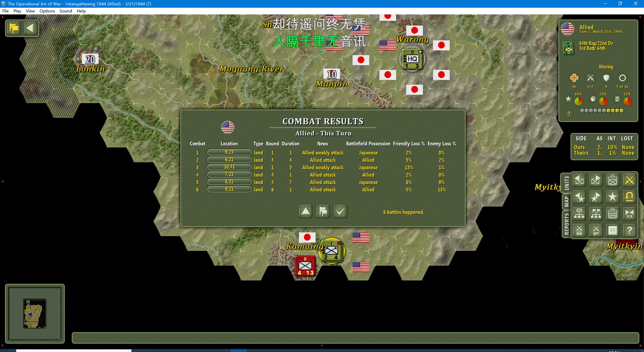Jump to combat location 7,21
This screenshot has width=644, height=352.
(x=229, y=175)
